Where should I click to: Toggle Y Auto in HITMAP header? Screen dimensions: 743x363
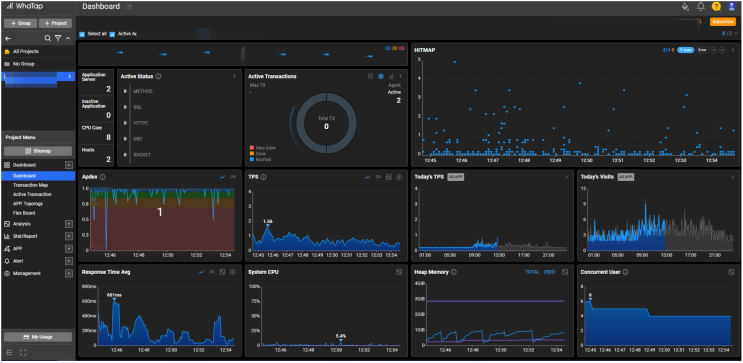coord(685,50)
